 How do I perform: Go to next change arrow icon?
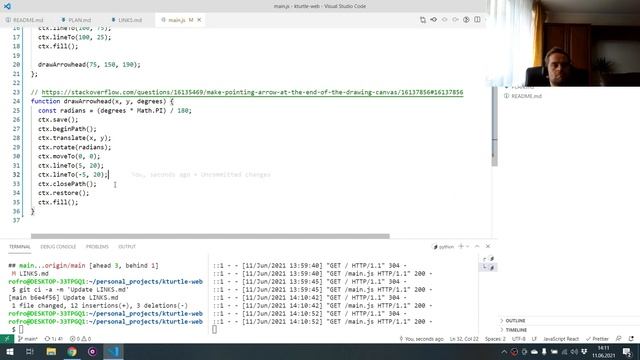455,20
